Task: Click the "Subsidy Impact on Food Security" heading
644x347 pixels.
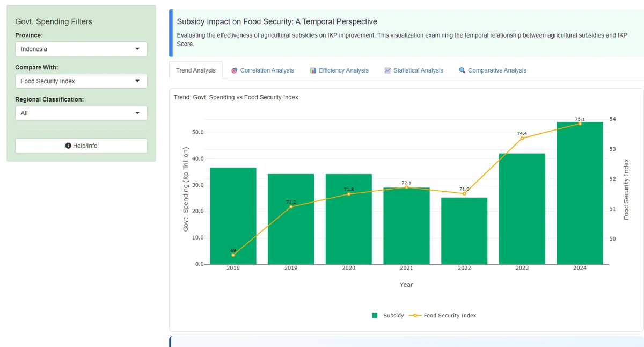Action: (277, 22)
